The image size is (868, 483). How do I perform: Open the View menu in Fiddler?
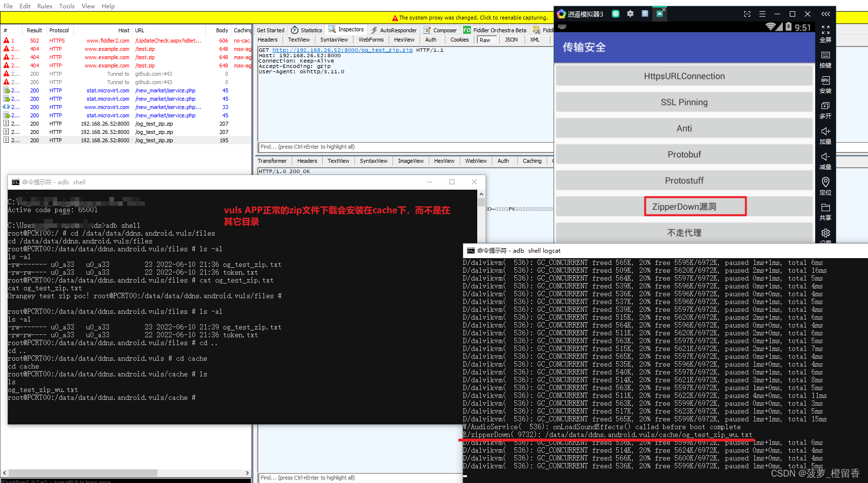point(88,6)
